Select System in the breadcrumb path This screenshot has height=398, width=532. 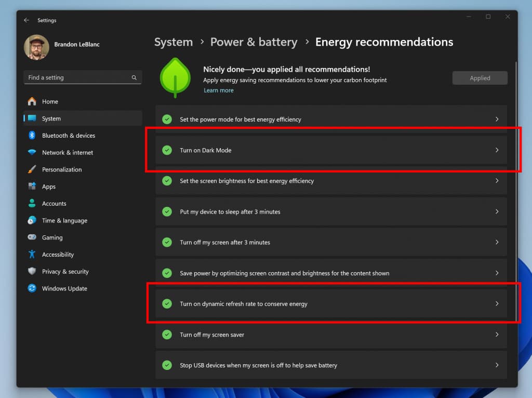pos(174,42)
